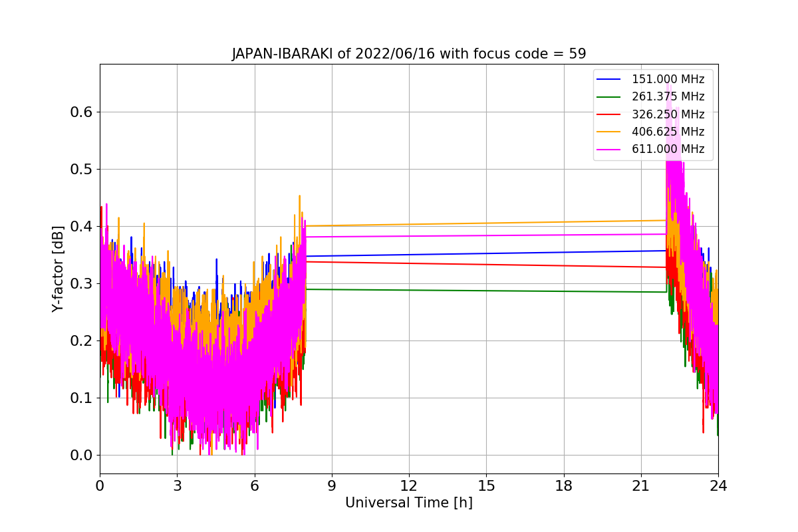Click the x-axis tick label 24
The height and width of the screenshot is (532, 798).
point(718,486)
